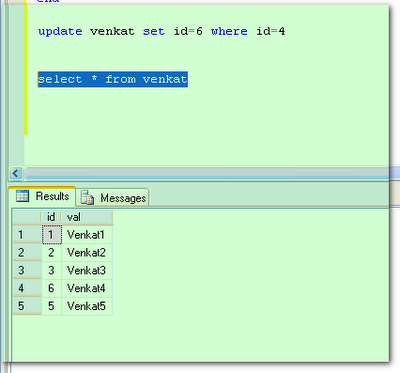Viewport: 400px width, 373px height.
Task: Select the id column header
Action: coord(51,217)
